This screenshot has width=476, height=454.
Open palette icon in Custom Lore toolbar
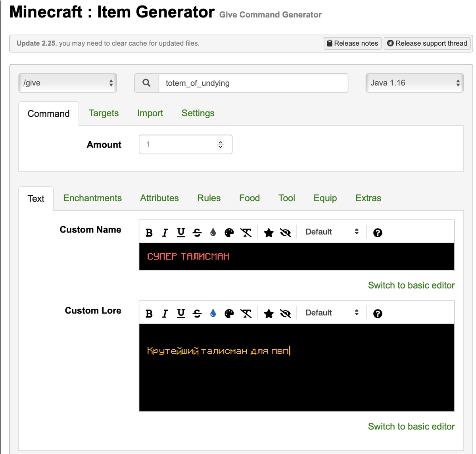coord(229,314)
